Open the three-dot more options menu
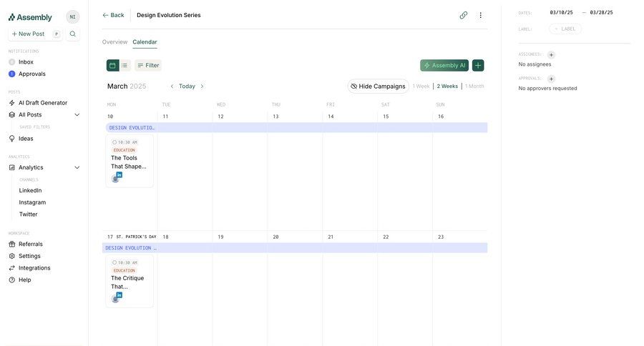This screenshot has height=346, width=644. (x=481, y=15)
